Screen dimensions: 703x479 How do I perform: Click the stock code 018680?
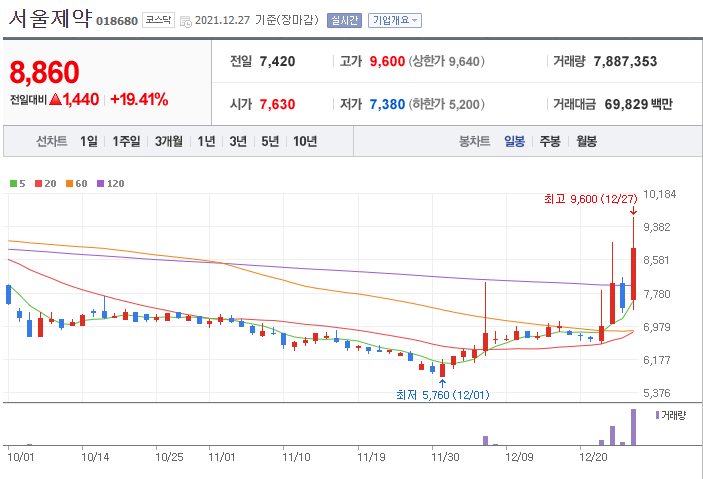tap(117, 21)
